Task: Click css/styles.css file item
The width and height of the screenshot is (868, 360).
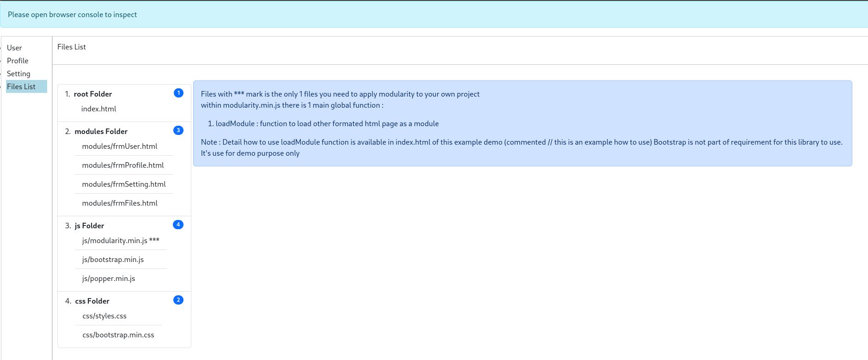Action: (104, 316)
